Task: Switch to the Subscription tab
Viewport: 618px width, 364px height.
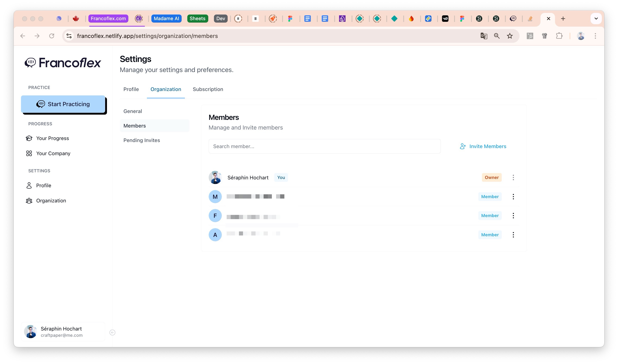Action: tap(208, 89)
